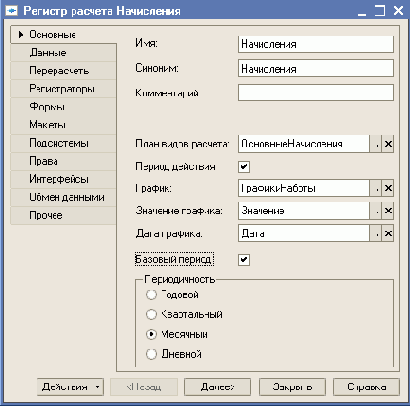Image resolution: width=410 pixels, height=406 pixels.
Task: Click the График field value
Action: (304, 188)
